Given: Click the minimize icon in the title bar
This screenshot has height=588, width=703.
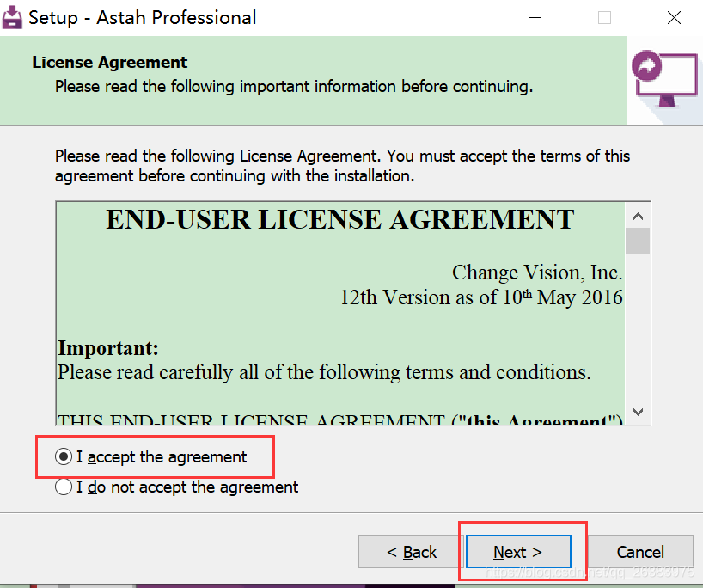Looking at the screenshot, I should pyautogui.click(x=535, y=17).
